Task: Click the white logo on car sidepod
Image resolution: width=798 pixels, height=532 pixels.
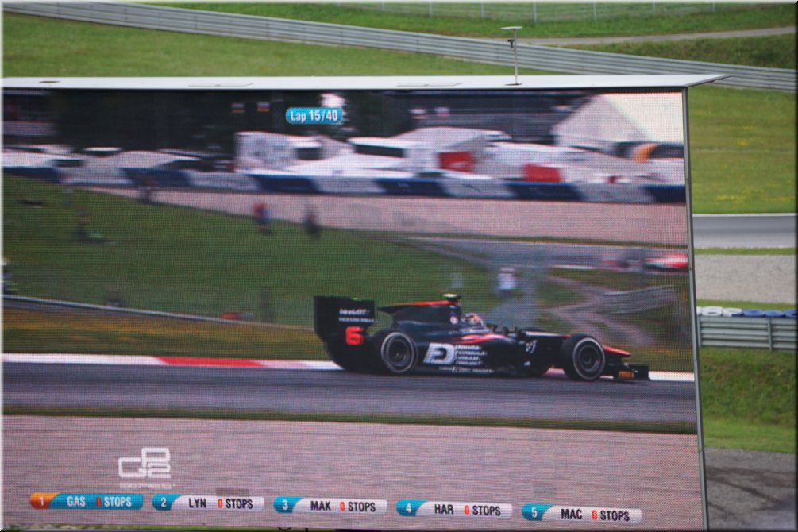Action: pos(439,353)
